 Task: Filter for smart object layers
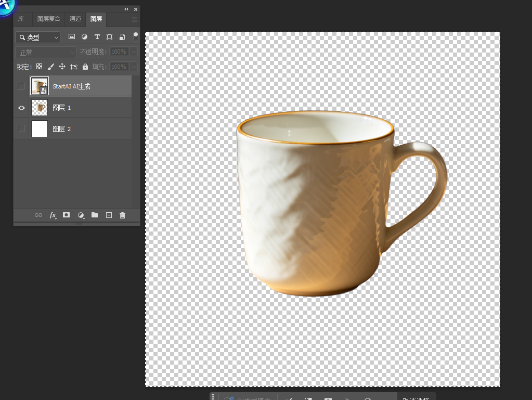coord(122,36)
